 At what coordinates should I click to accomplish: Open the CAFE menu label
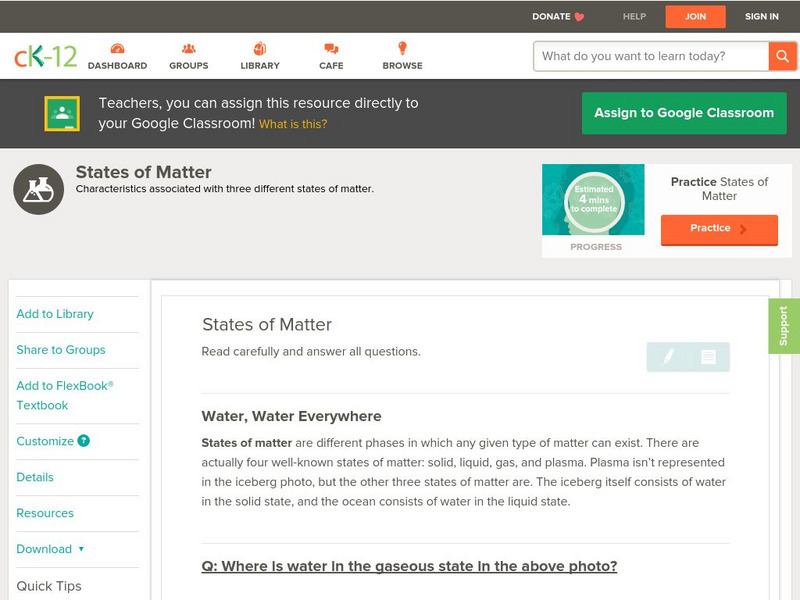pos(331,66)
